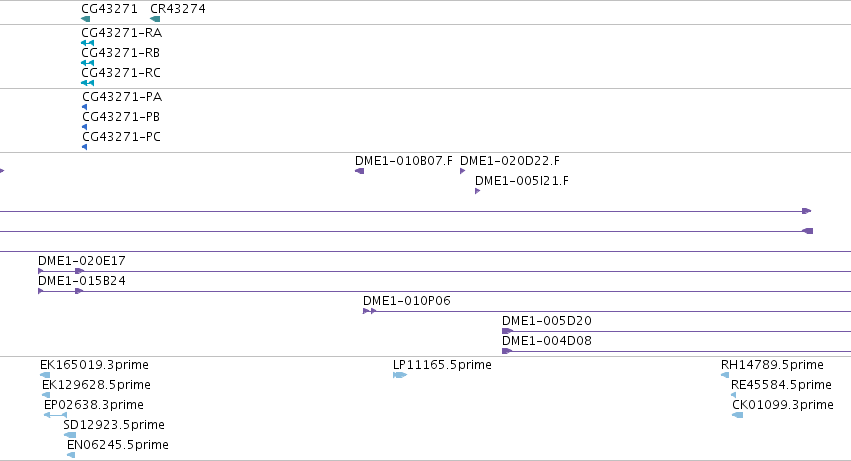Click the CG43271-PB protein arrow glyph
Viewport: 851px width, 461px height.
tap(84, 127)
